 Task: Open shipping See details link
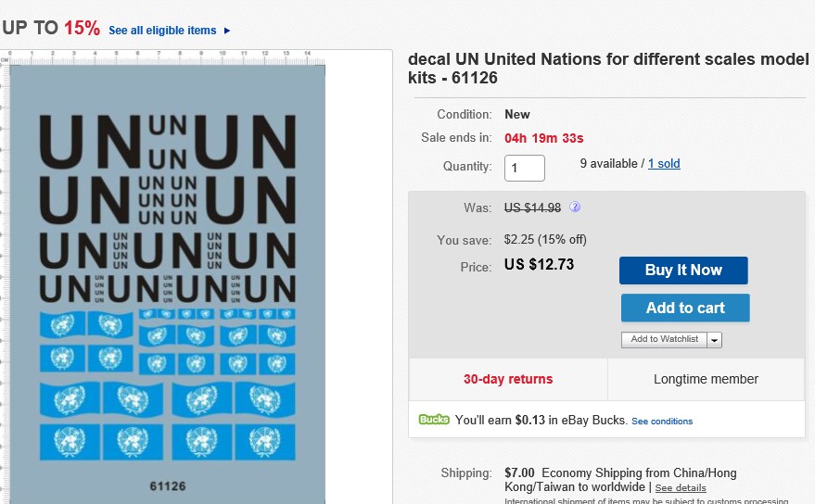coord(681,487)
